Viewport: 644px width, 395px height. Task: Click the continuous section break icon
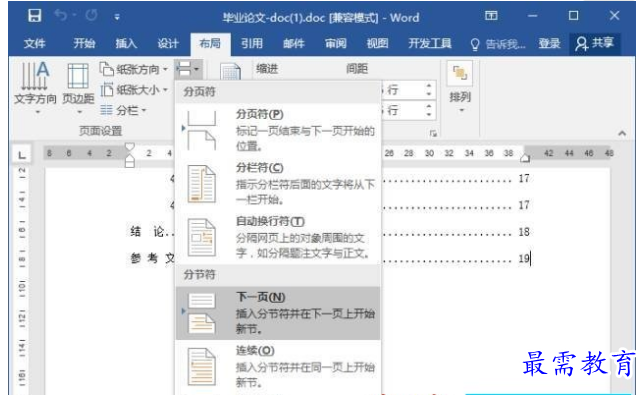click(201, 367)
